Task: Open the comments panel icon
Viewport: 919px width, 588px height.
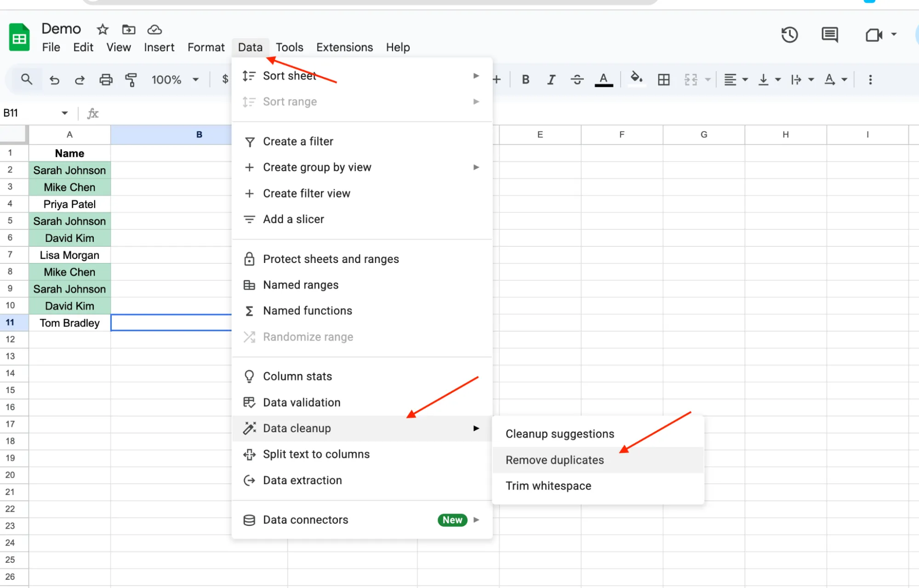Action: pyautogui.click(x=829, y=34)
